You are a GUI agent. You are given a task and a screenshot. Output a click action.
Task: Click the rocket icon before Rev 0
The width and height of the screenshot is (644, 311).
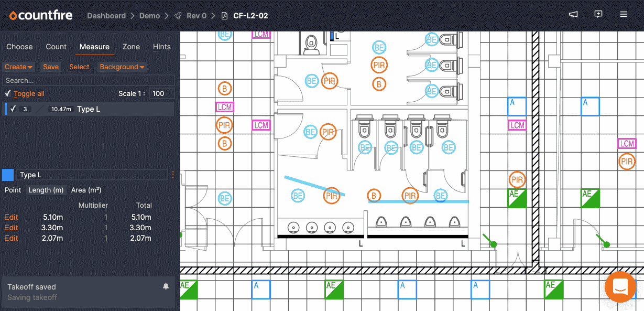tap(178, 16)
